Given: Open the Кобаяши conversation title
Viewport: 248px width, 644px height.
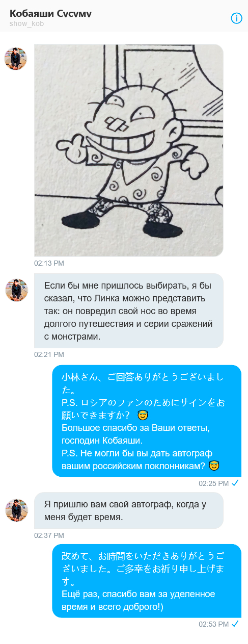Looking at the screenshot, I should [50, 14].
